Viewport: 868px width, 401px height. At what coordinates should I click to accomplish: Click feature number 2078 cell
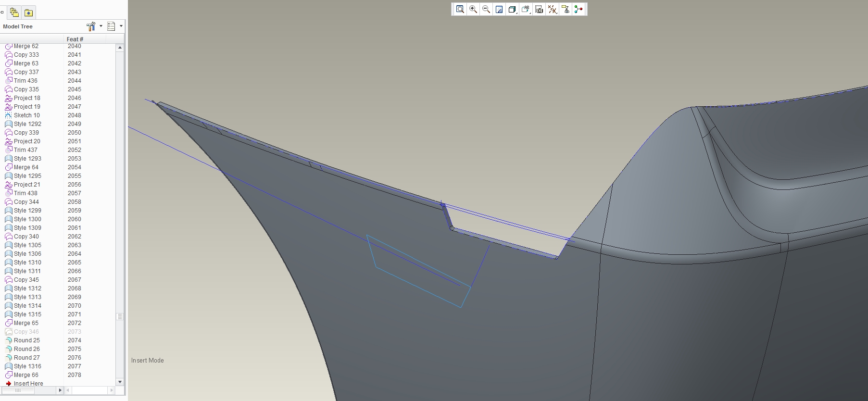tap(75, 375)
